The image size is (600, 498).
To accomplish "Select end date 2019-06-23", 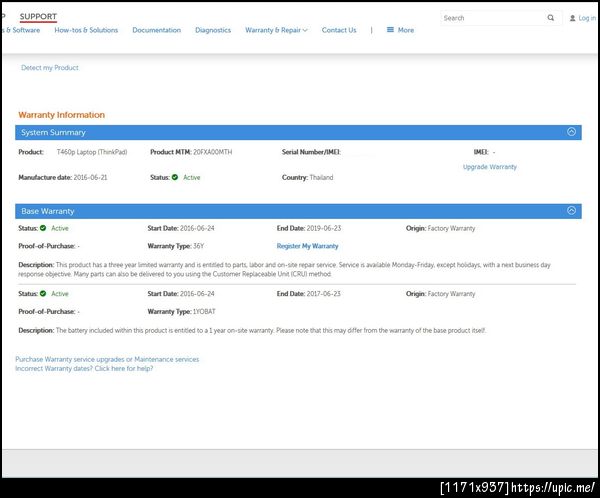I will point(324,228).
